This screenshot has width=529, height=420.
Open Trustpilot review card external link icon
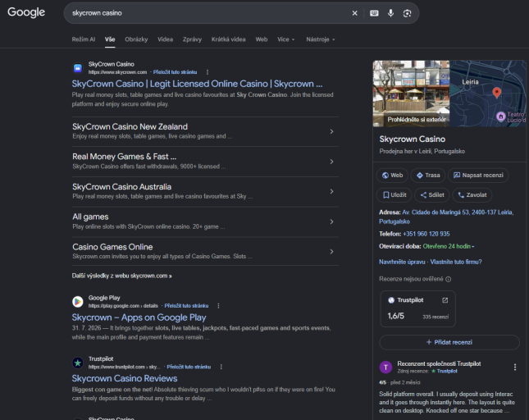click(x=445, y=300)
